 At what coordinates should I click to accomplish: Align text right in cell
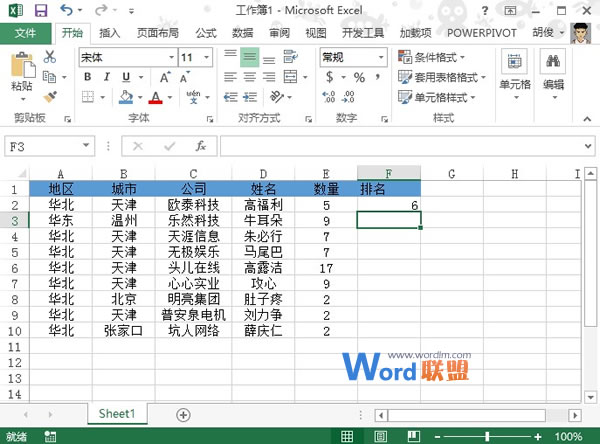pyautogui.click(x=269, y=77)
